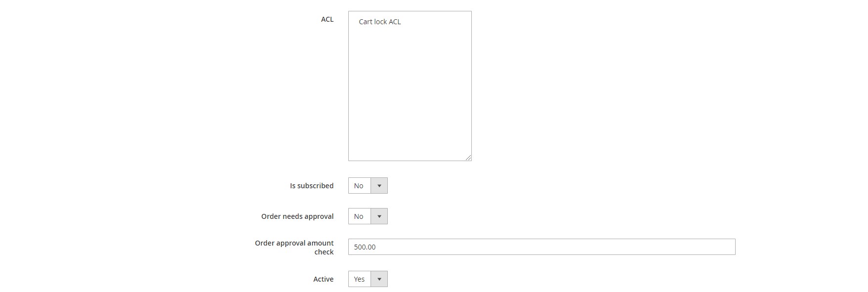This screenshot has width=868, height=292.
Task: Grab the ACL box resize handle
Action: pyautogui.click(x=468, y=158)
